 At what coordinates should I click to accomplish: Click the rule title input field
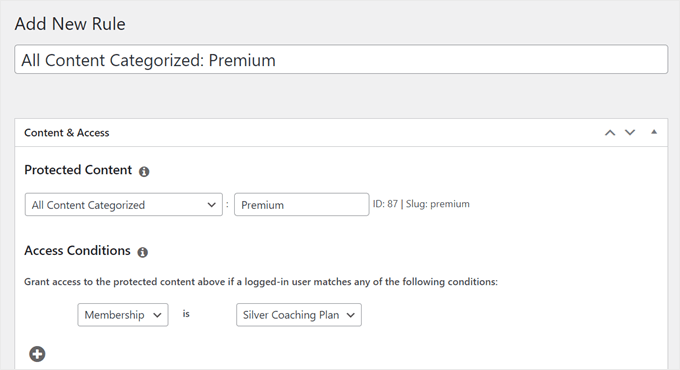click(341, 59)
